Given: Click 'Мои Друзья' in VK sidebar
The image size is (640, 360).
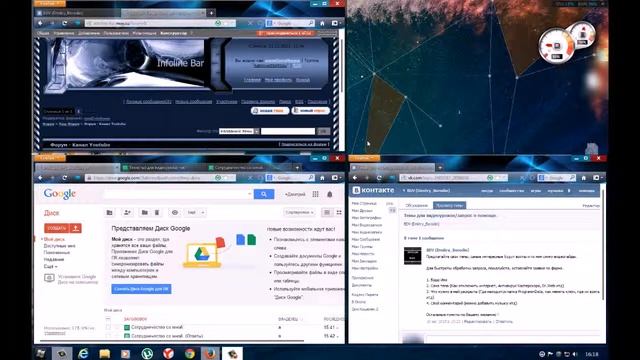Looking at the screenshot, I should click(362, 211).
